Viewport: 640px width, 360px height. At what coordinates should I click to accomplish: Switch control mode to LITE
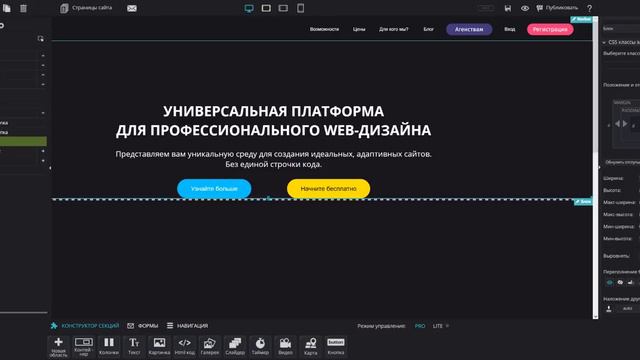point(438,326)
